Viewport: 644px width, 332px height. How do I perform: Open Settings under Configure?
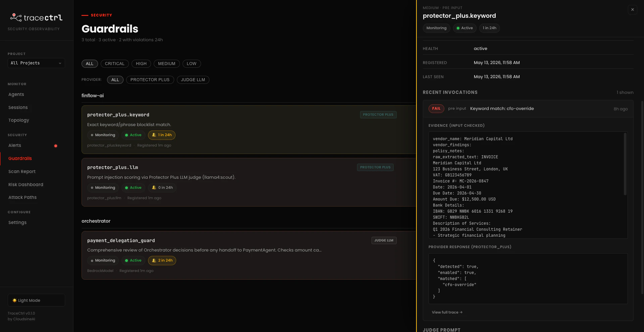coord(17,223)
